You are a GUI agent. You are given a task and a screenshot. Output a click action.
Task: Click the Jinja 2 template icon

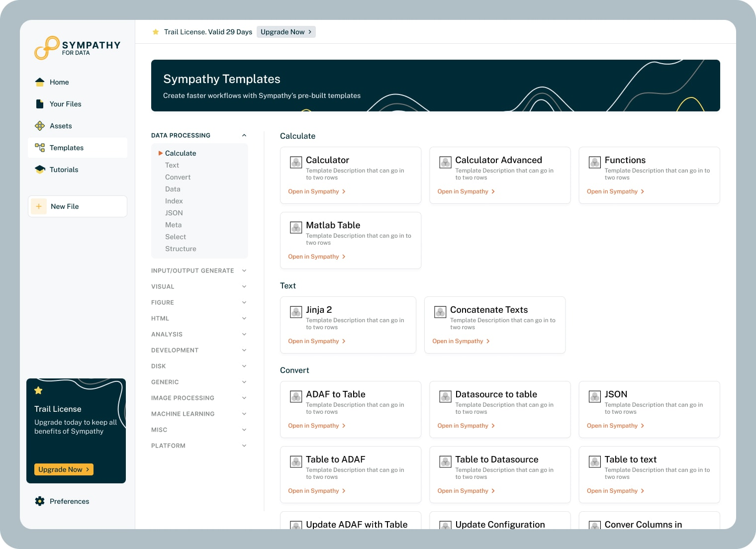pos(296,312)
